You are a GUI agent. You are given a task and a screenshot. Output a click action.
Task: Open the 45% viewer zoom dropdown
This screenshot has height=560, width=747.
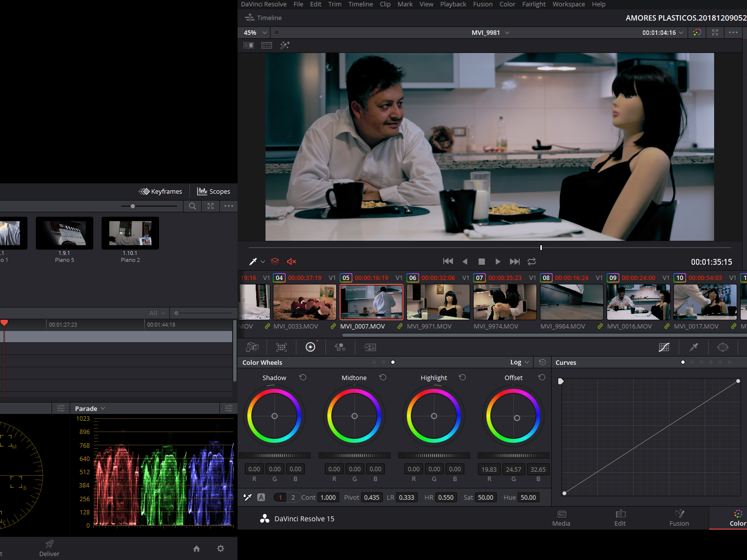[x=256, y=32]
